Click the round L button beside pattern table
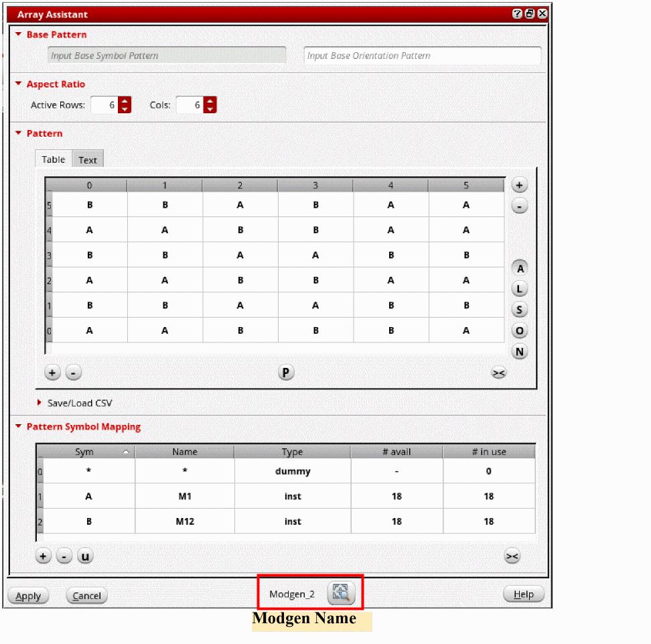The height and width of the screenshot is (644, 651). (x=519, y=289)
